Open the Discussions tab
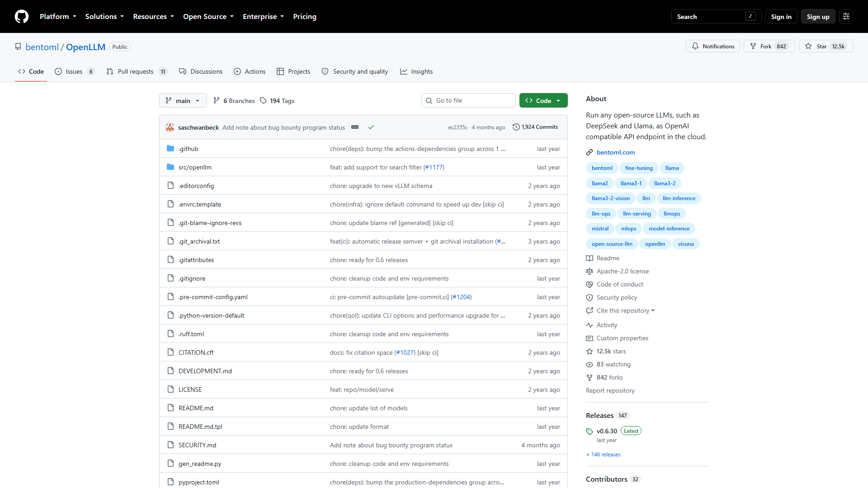868x488 pixels. [201, 72]
